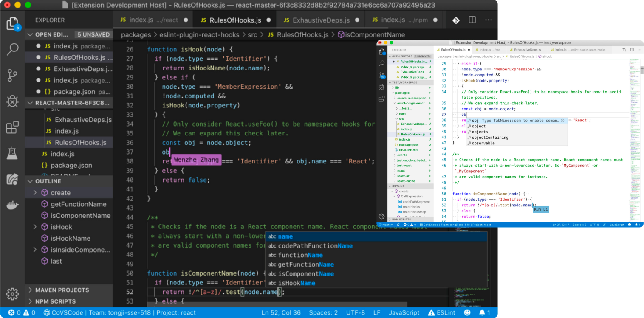Expand the isHook node in dark Outline
The height and width of the screenshot is (318, 644).
coord(35,227)
